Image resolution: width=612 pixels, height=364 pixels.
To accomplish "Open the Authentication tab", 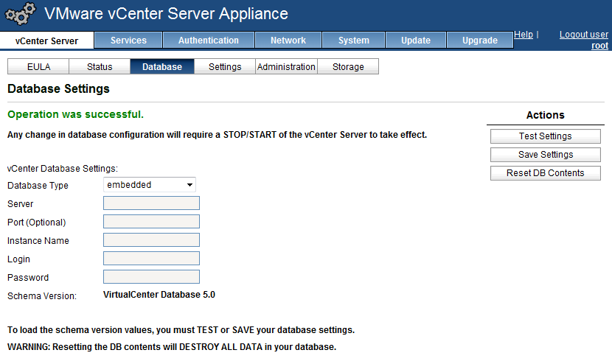I will [x=209, y=41].
